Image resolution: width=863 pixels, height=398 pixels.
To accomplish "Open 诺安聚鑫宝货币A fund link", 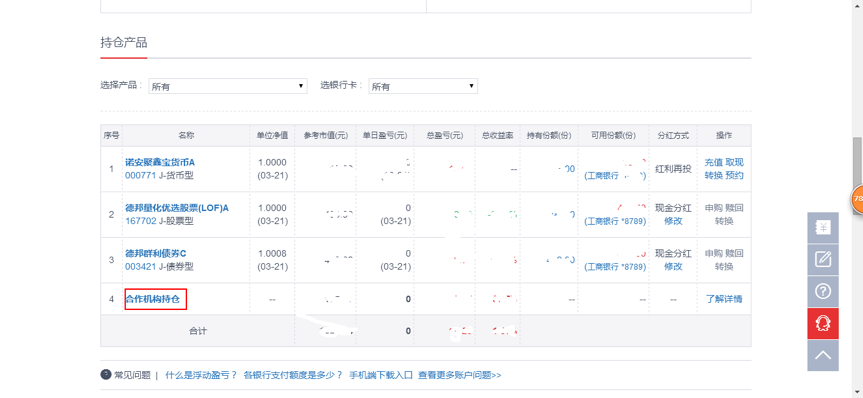I will point(160,162).
